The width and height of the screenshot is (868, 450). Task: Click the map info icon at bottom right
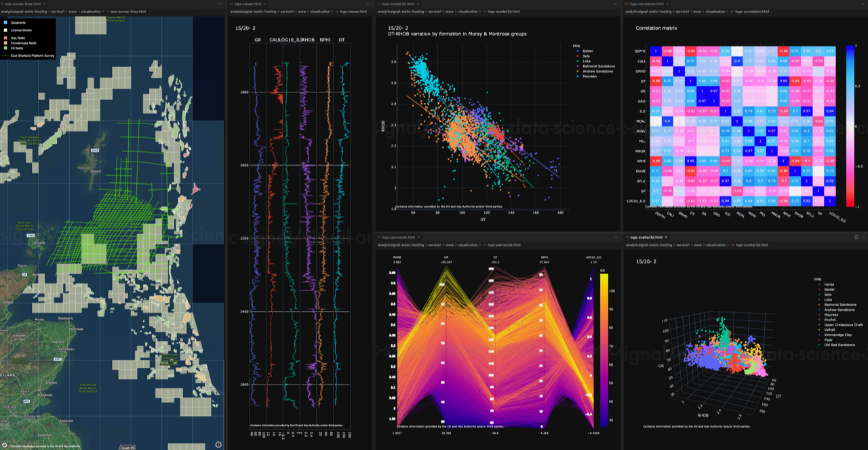click(218, 445)
